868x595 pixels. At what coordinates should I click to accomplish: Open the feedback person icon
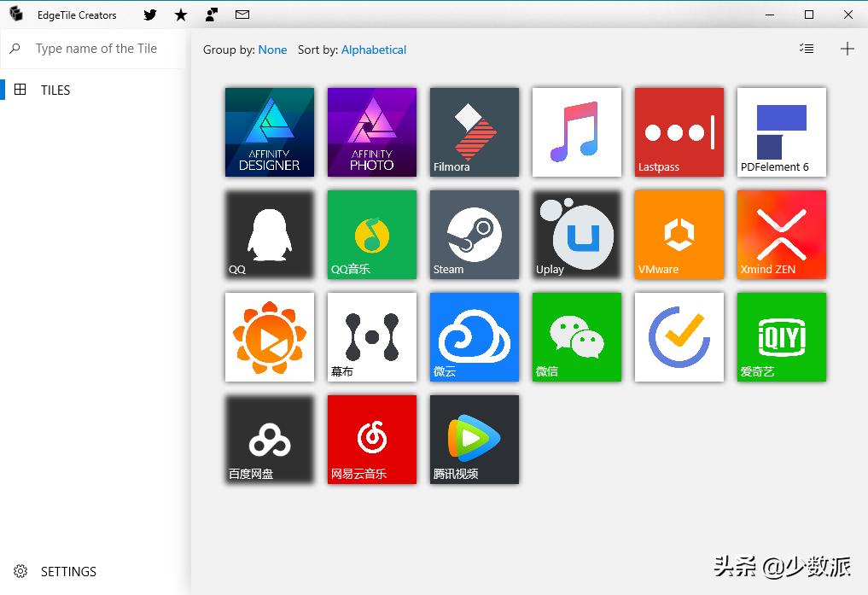[x=212, y=15]
